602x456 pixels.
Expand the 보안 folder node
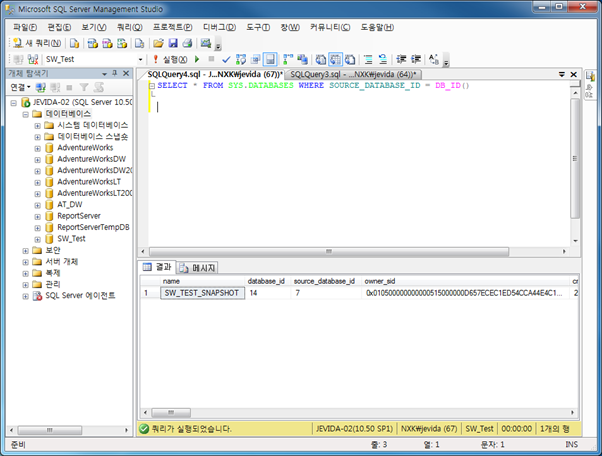coord(25,251)
